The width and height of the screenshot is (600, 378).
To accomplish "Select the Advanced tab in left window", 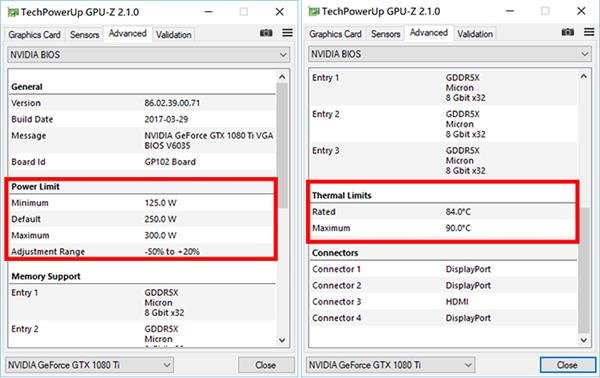I will click(127, 34).
